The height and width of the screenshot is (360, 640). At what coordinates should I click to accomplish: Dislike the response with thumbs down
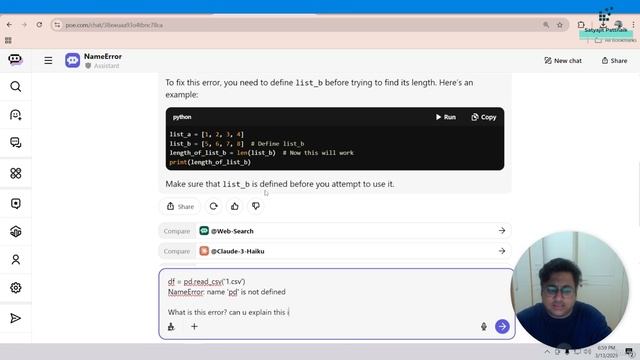256,207
